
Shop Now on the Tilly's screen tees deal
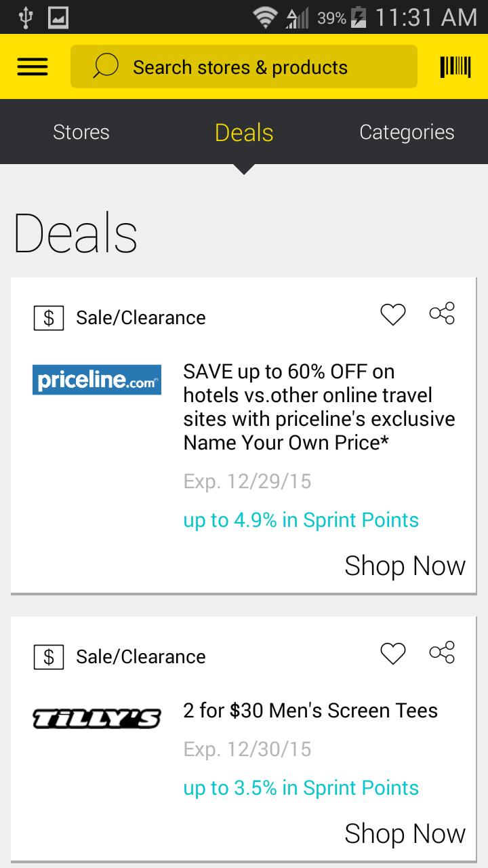pyautogui.click(x=405, y=833)
